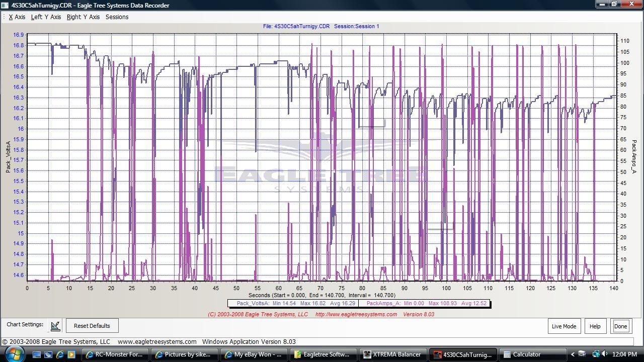Switch to RC-Monster Forum browser window
644x362 pixels.
[x=114, y=354]
